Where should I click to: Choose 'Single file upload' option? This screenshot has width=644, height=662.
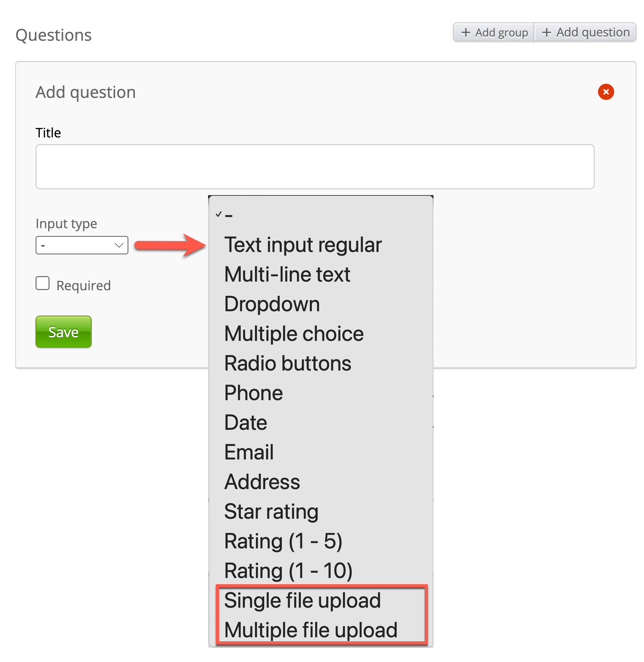tap(302, 601)
